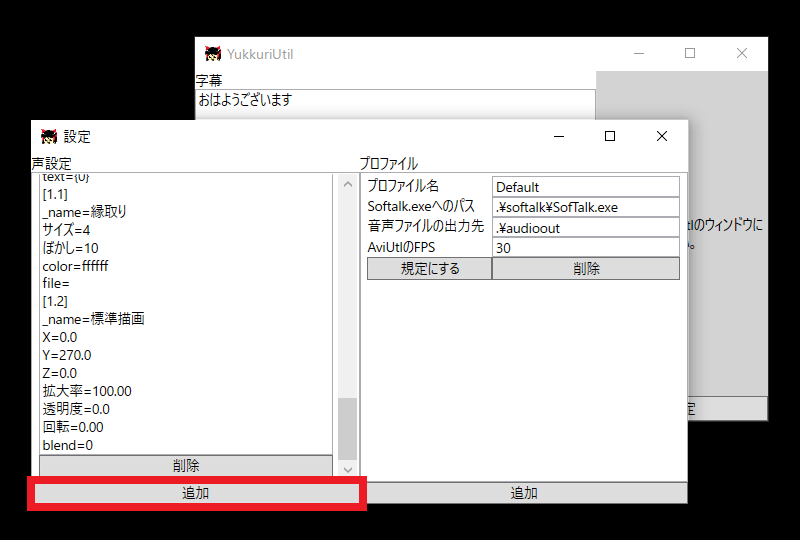
Task: Click the scroll down arrow in voice settings
Action: coord(348,470)
